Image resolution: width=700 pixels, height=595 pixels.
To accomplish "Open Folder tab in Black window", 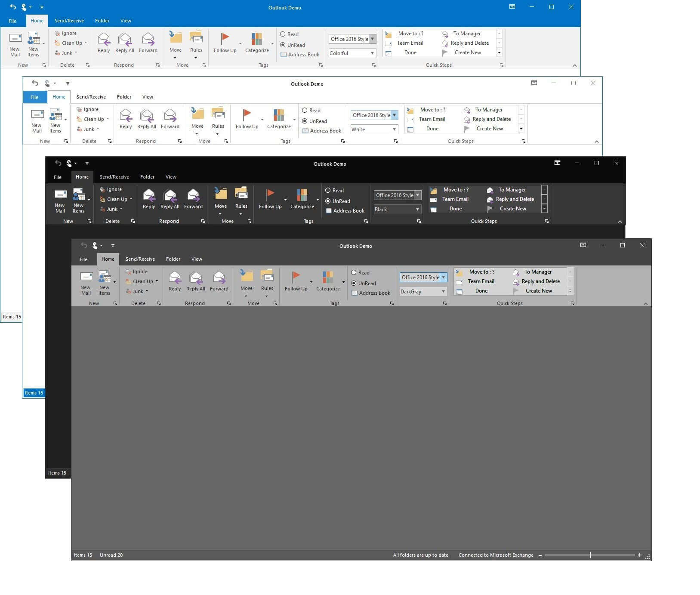I will [x=147, y=177].
